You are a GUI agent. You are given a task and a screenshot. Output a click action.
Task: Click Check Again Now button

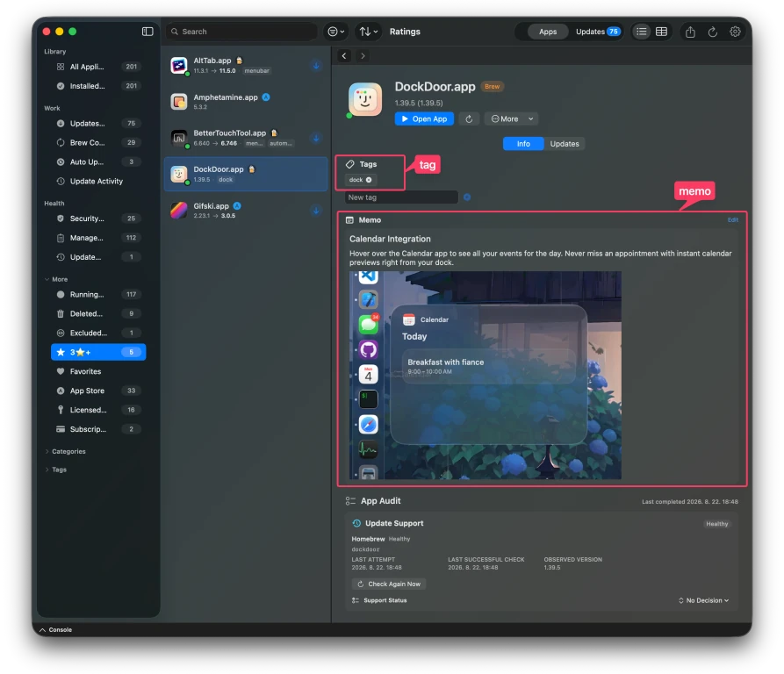(389, 584)
